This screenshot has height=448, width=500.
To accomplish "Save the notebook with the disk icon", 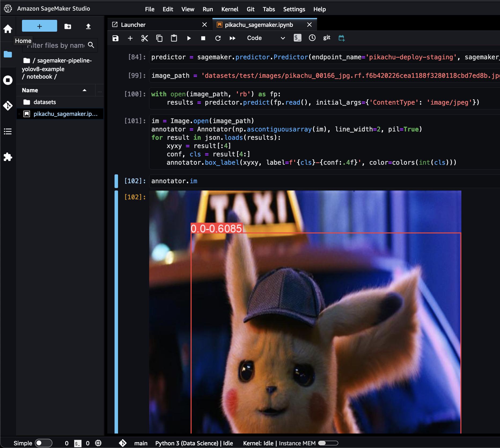I will [115, 38].
